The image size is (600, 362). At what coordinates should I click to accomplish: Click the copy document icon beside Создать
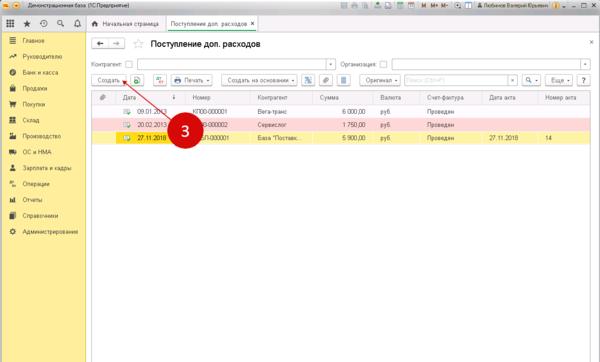click(x=137, y=80)
